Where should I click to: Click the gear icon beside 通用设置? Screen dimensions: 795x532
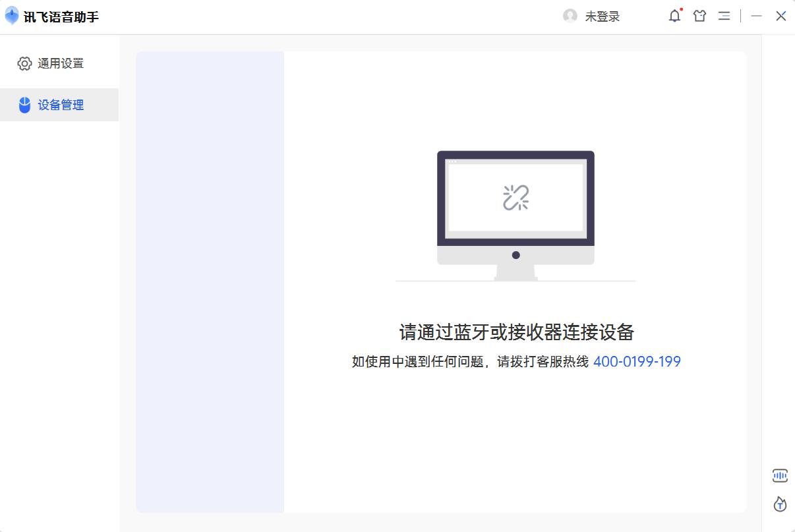[24, 64]
